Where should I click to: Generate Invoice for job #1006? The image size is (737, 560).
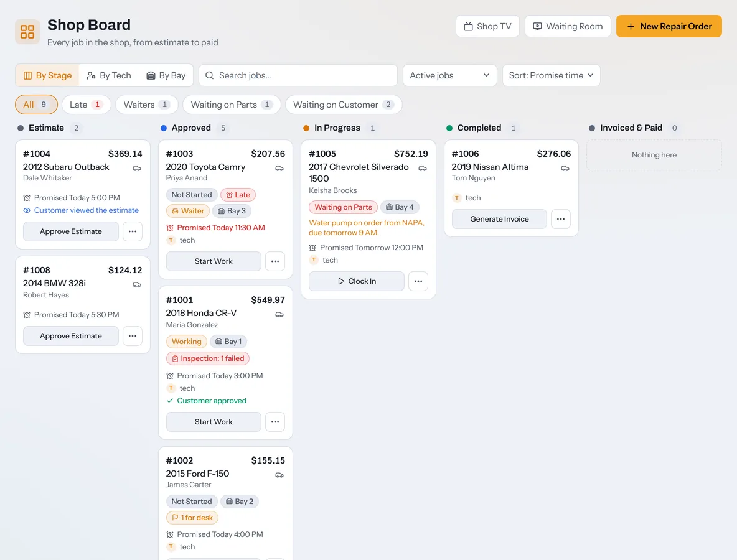click(x=499, y=219)
